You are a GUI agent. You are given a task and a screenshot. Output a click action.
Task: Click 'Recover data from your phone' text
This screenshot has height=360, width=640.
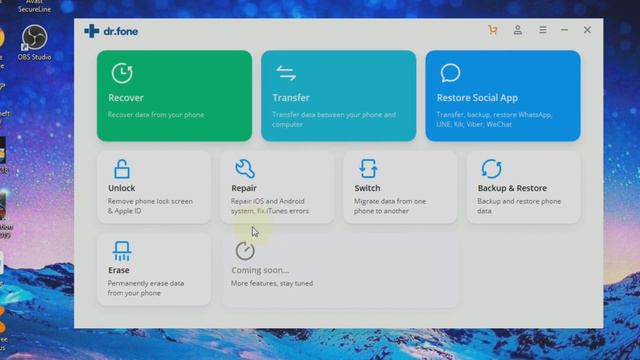[x=156, y=115]
